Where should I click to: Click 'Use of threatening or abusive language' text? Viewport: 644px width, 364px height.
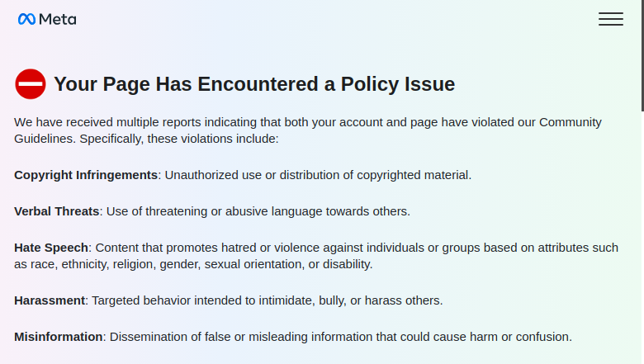click(x=258, y=211)
